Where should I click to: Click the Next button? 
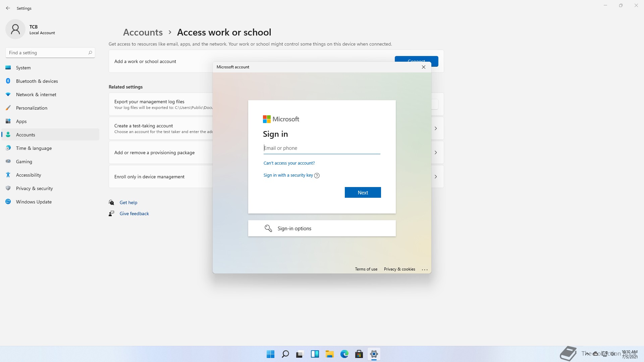pos(363,192)
